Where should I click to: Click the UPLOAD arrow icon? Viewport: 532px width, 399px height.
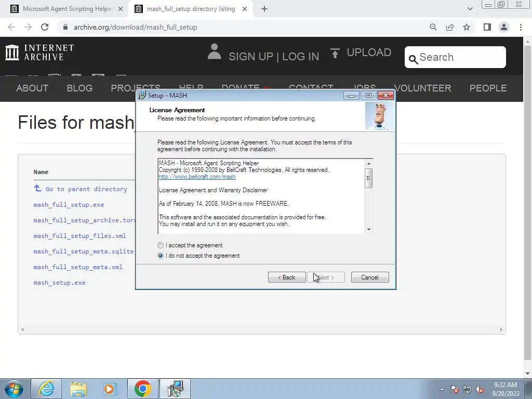tap(335, 54)
